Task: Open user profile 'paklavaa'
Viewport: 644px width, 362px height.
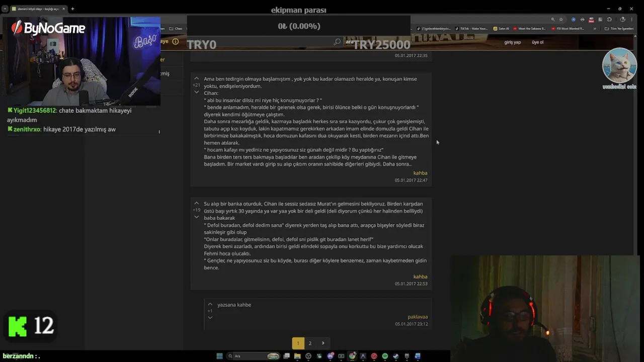Action: point(418,317)
